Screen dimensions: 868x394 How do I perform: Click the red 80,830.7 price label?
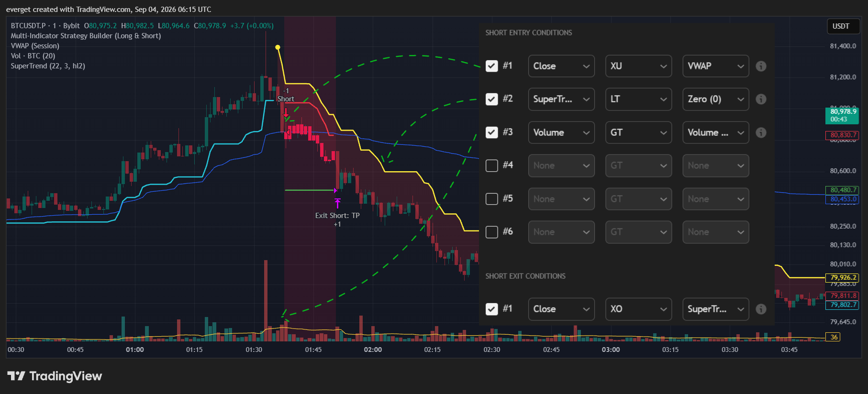842,135
